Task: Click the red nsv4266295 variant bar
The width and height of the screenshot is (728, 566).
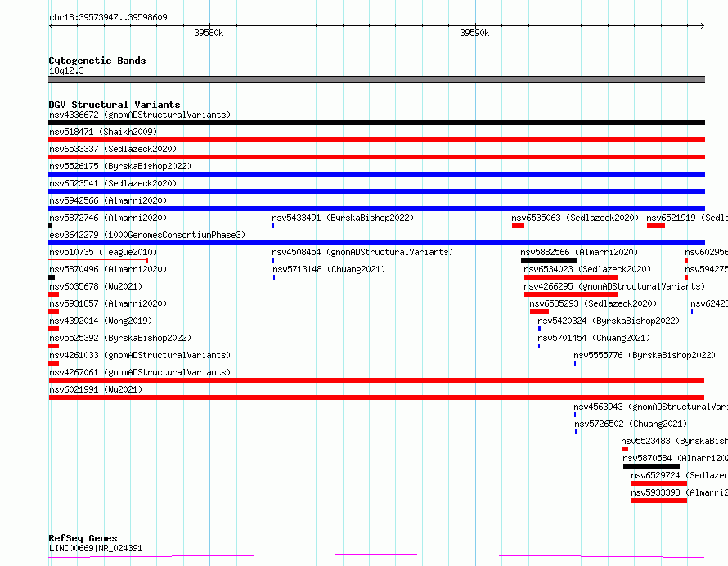Action: coord(571,294)
